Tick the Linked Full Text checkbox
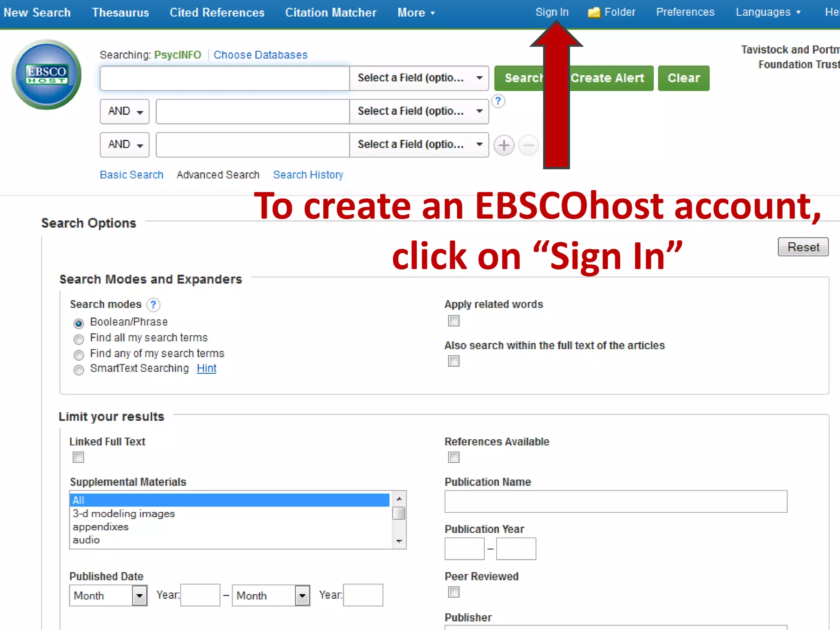The image size is (840, 630). click(x=78, y=457)
